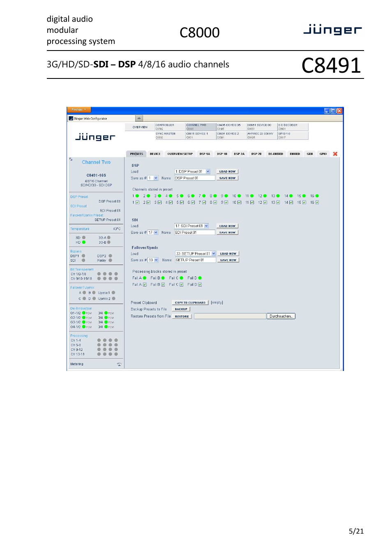Open a new browser tab with the plus icon

click(x=139, y=118)
